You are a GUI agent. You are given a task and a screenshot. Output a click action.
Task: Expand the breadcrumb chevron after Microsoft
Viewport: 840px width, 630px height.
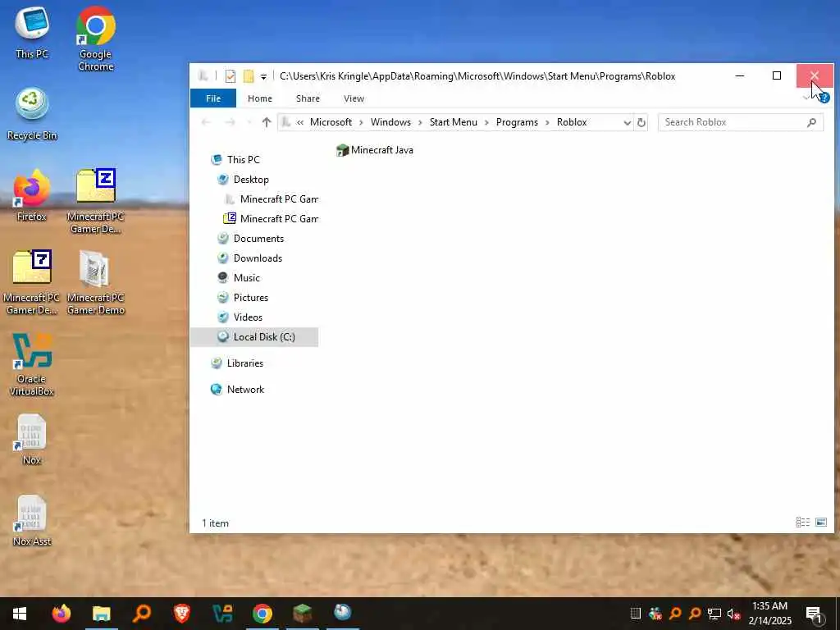tap(361, 123)
